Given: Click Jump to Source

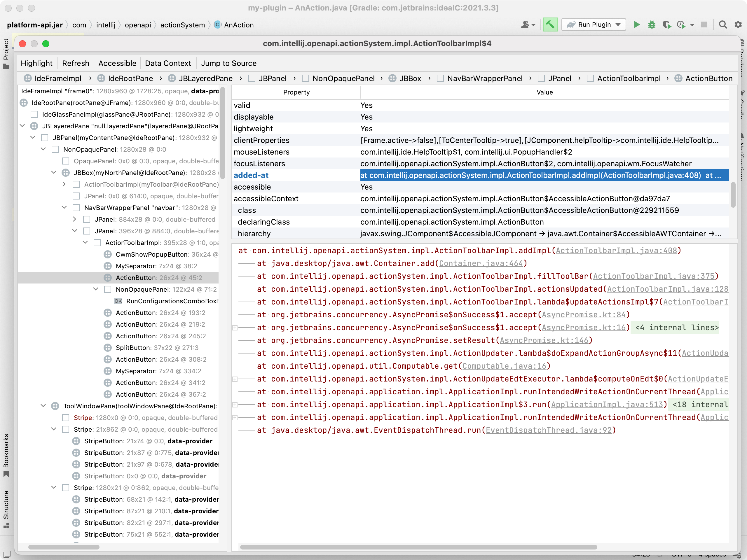Looking at the screenshot, I should click(x=229, y=63).
